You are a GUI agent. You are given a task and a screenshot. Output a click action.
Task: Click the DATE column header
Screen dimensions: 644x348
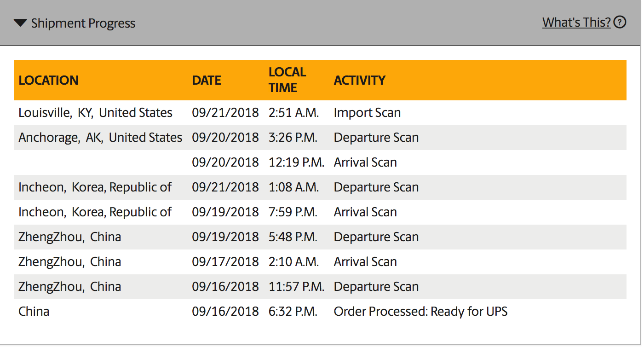click(x=207, y=80)
